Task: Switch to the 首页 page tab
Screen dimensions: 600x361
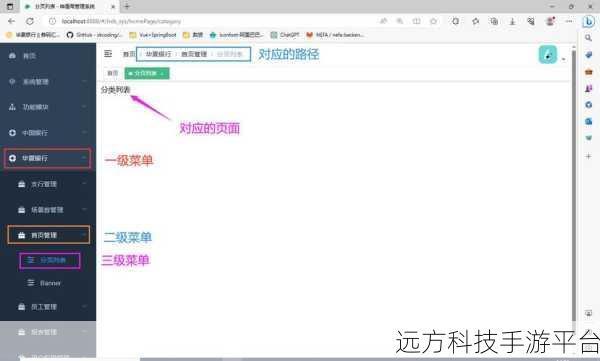Action: (x=113, y=73)
